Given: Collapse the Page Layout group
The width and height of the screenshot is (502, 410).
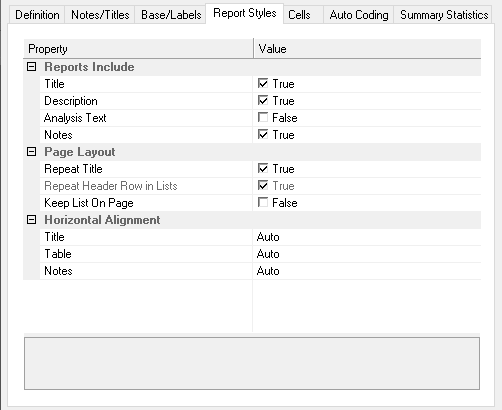Looking at the screenshot, I should pyautogui.click(x=31, y=152).
